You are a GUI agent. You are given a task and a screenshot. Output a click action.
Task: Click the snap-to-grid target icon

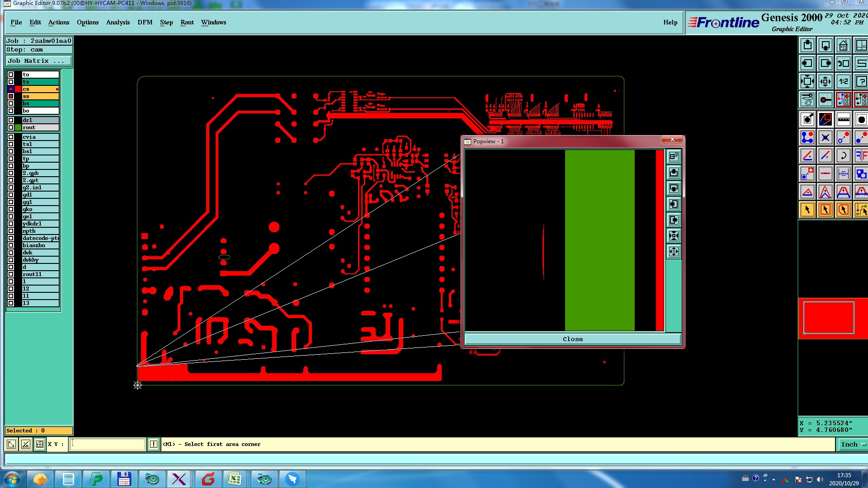pos(826,99)
